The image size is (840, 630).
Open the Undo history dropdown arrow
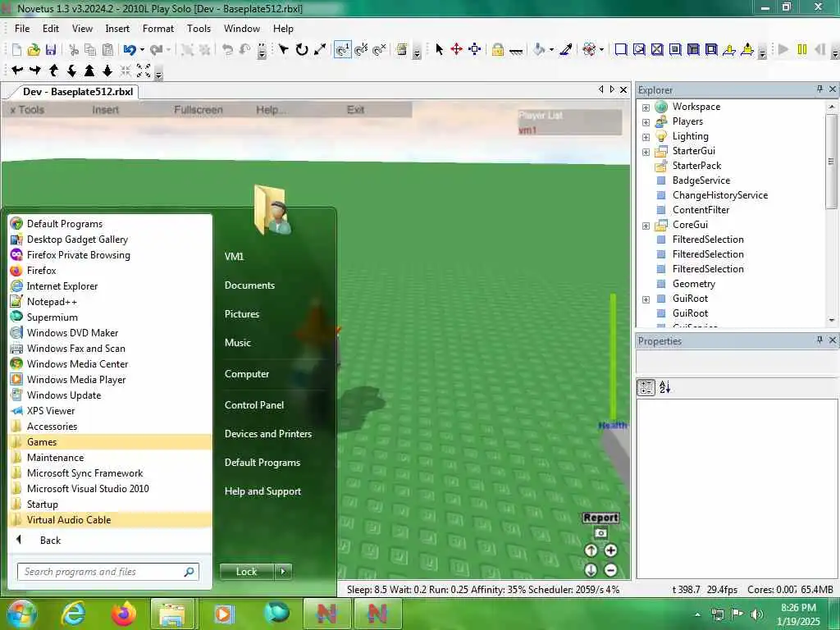click(142, 50)
